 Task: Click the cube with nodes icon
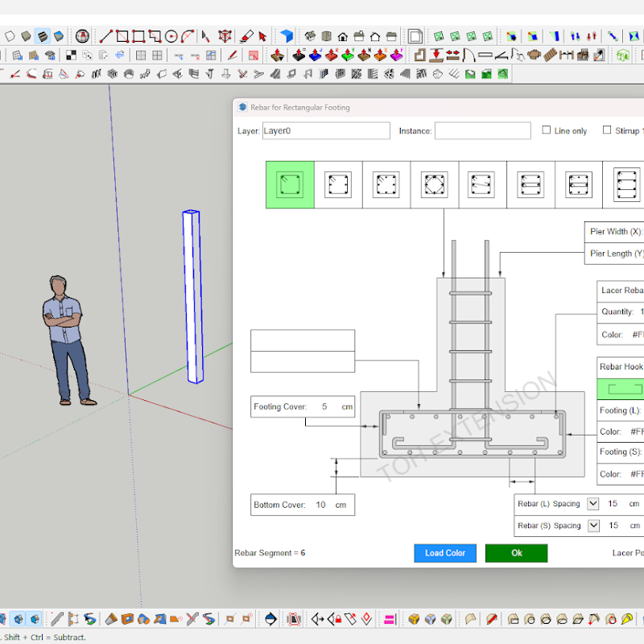225,36
